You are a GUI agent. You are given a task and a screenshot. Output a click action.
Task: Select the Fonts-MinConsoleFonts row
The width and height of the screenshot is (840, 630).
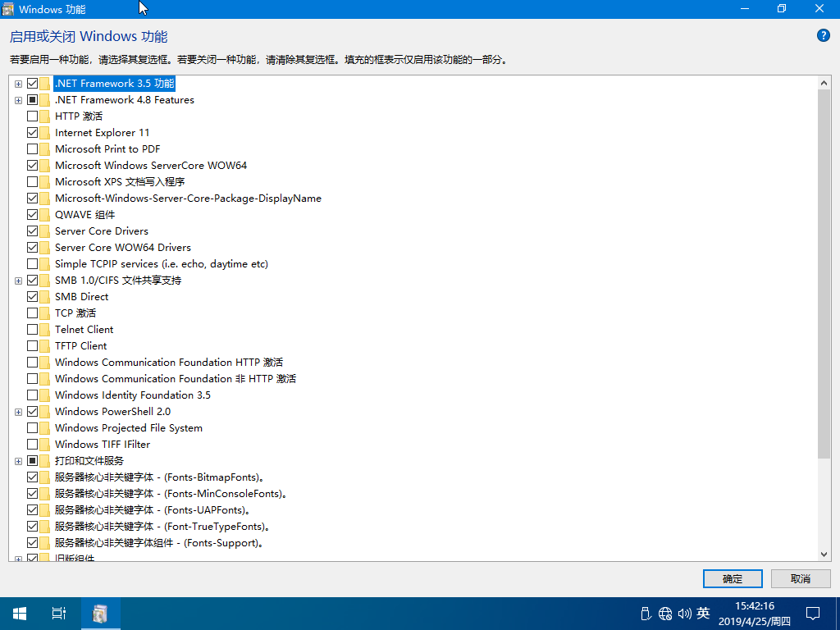(x=171, y=493)
